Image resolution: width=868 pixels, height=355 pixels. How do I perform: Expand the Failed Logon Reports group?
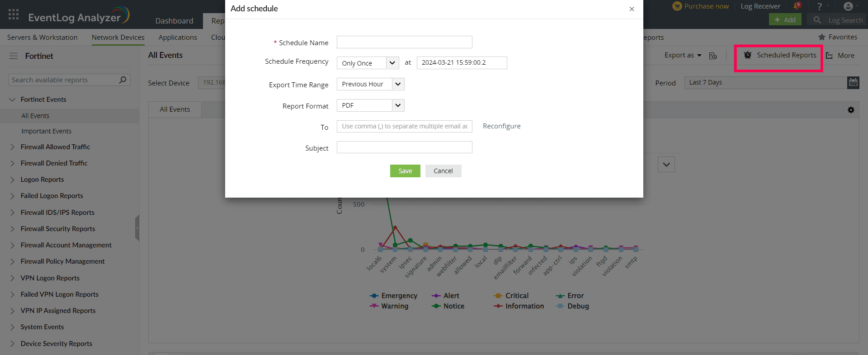click(12, 196)
